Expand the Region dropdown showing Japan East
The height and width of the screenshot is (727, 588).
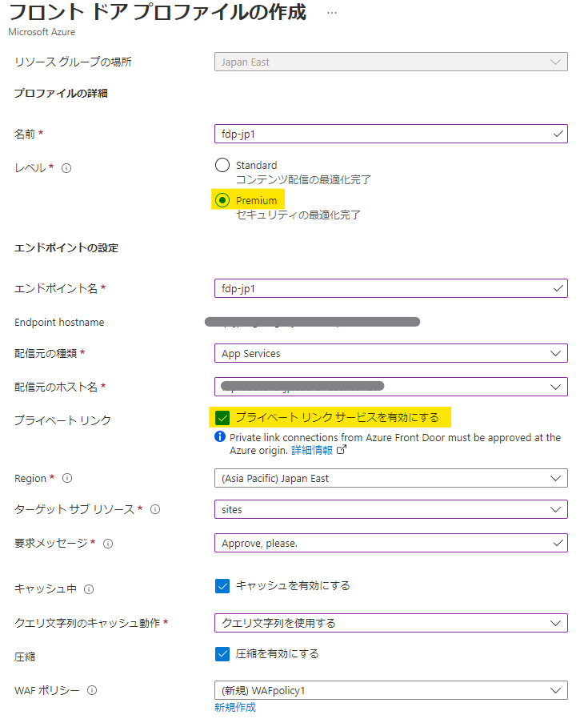tap(390, 478)
